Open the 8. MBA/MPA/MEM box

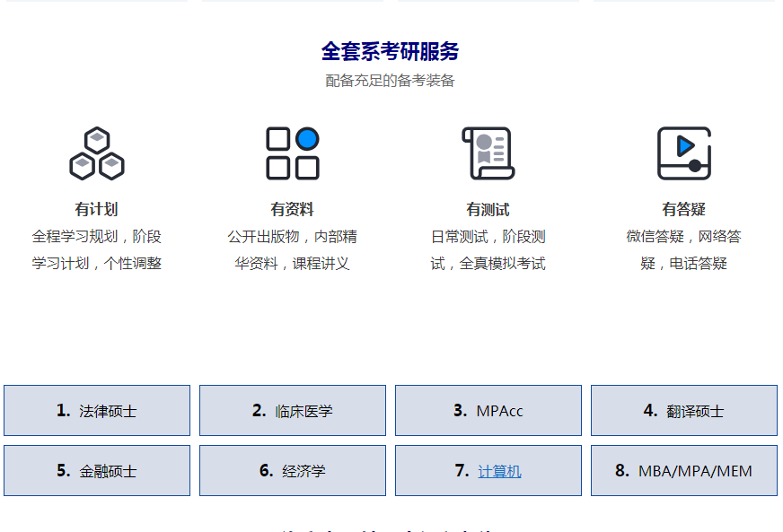coord(684,471)
